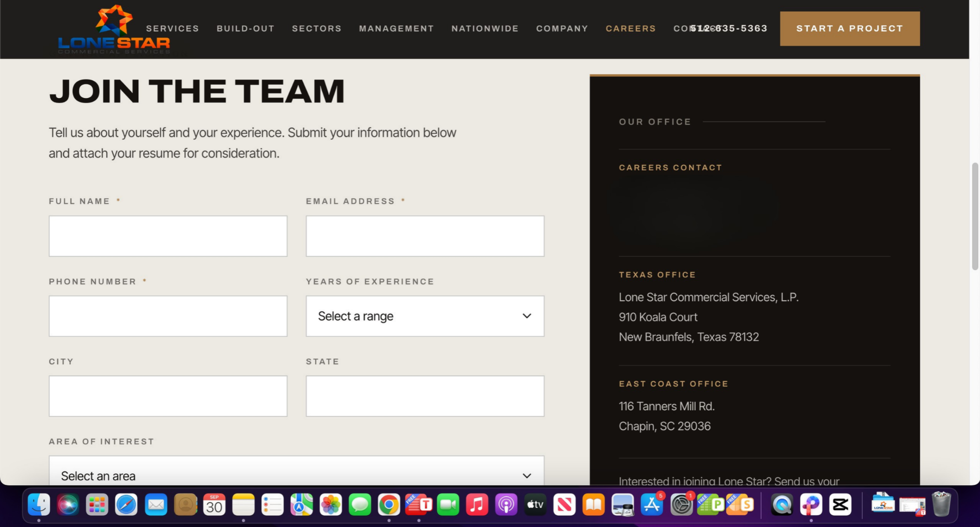Open Launchpad in the dock
The height and width of the screenshot is (527, 980).
pos(97,504)
